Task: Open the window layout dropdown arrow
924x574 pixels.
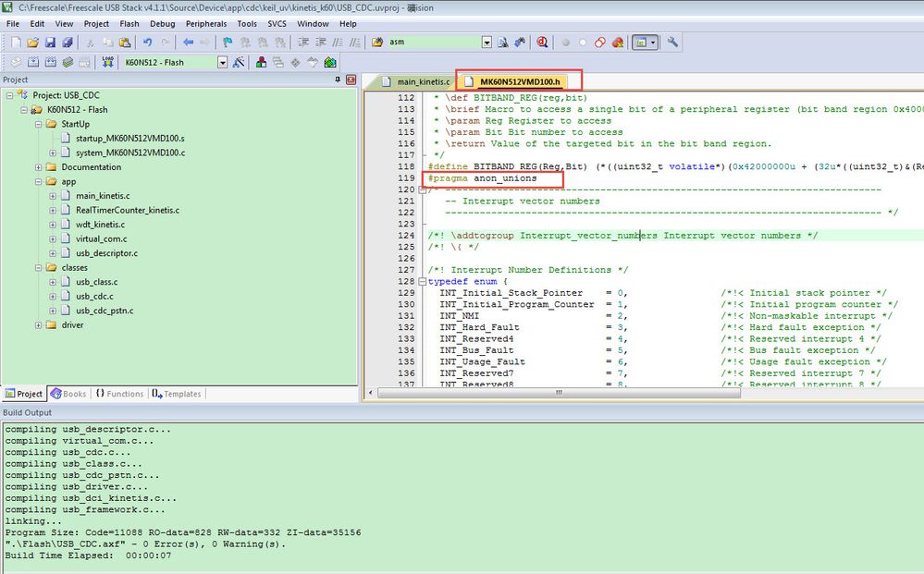Action: 653,43
